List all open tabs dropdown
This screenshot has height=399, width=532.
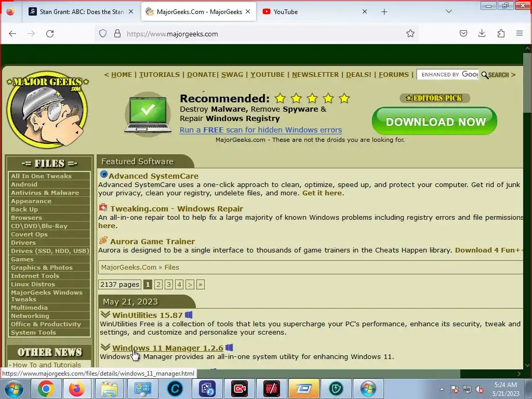click(448, 11)
